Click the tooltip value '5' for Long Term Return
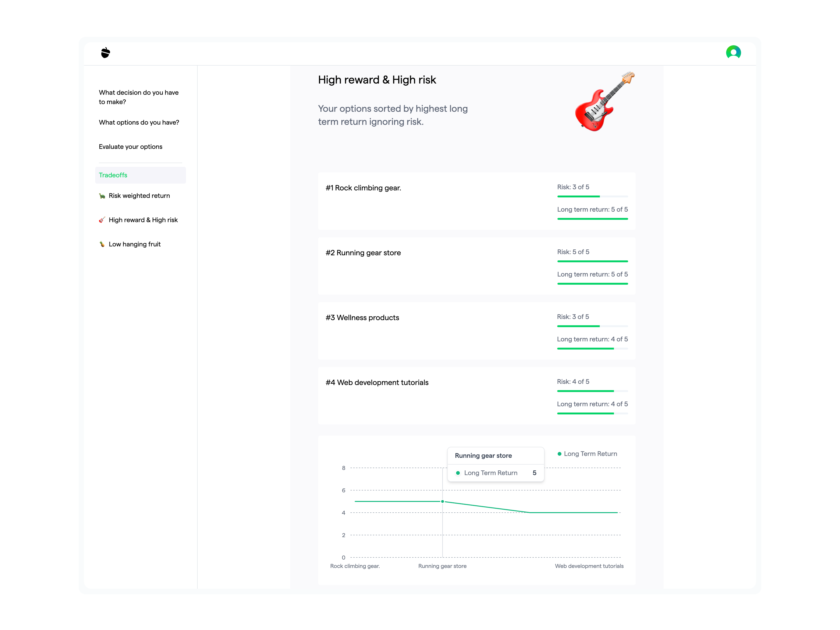The image size is (840, 630). tap(534, 473)
